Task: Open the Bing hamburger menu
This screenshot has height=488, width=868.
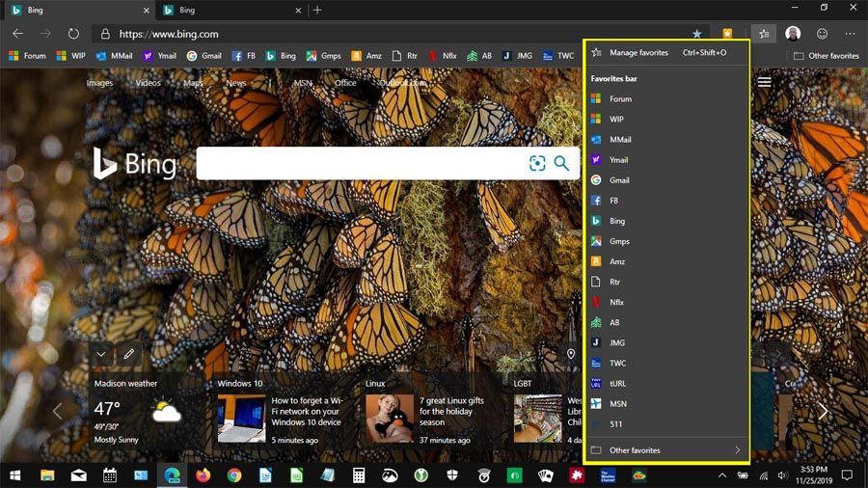Action: pos(764,82)
